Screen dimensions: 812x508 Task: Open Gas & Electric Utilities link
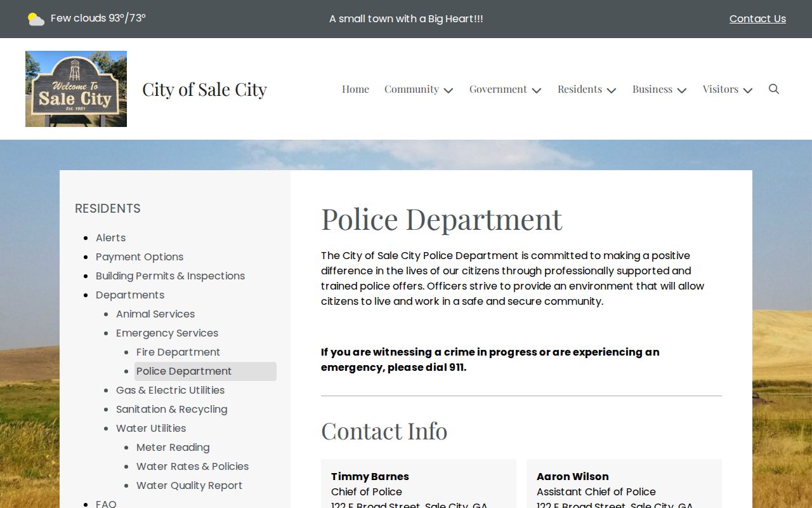coord(170,390)
